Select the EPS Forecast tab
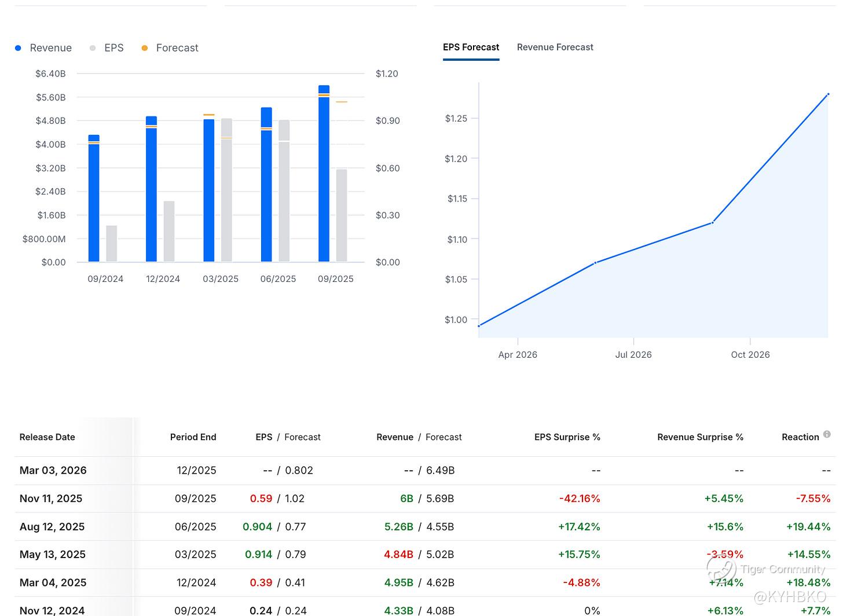Image resolution: width=843 pixels, height=616 pixels. [x=471, y=47]
